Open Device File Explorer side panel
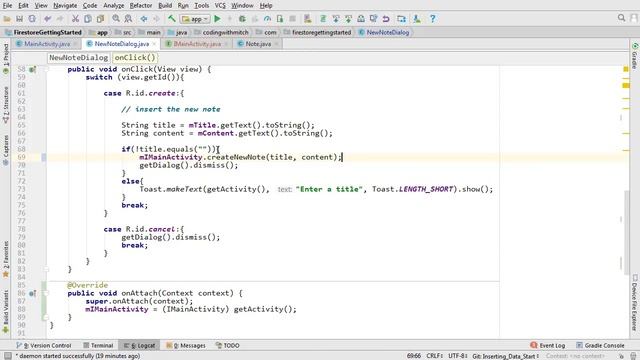 635,304
